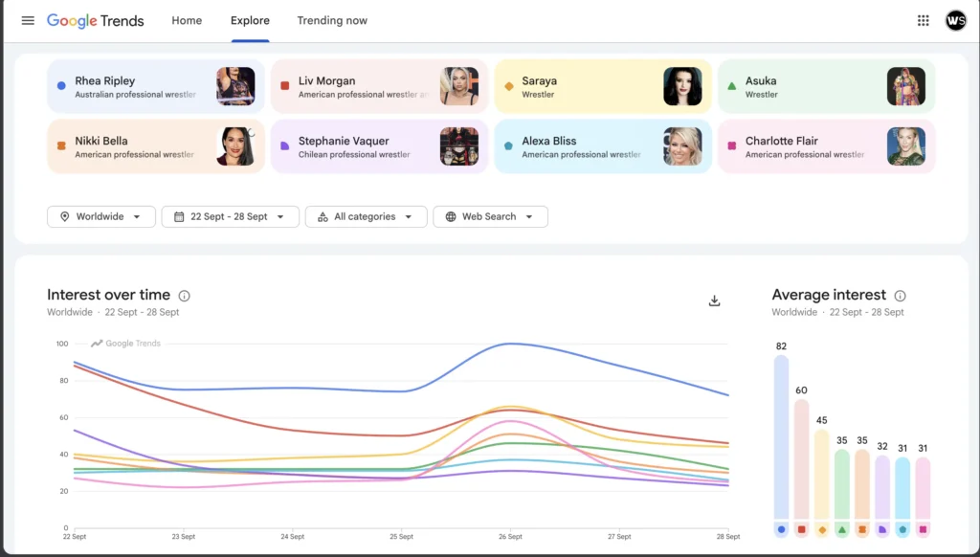
Task: Select the Explore tab
Action: click(250, 21)
